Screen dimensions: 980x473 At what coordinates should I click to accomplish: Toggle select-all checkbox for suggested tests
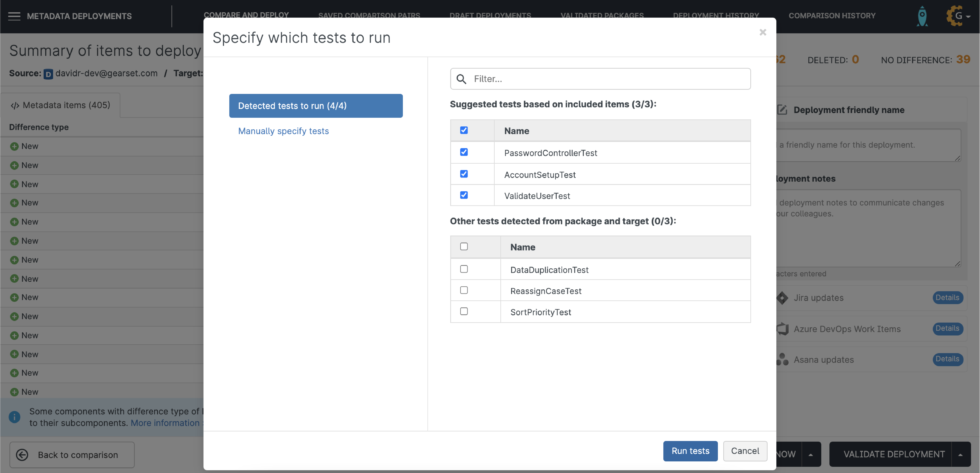(x=464, y=130)
